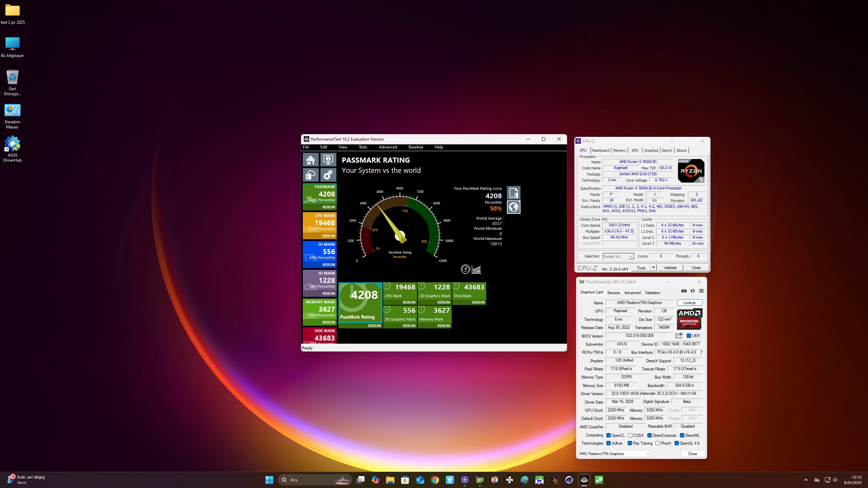This screenshot has width=868, height=488.
Task: Show hidden system tray icons chevron
Action: click(x=806, y=480)
